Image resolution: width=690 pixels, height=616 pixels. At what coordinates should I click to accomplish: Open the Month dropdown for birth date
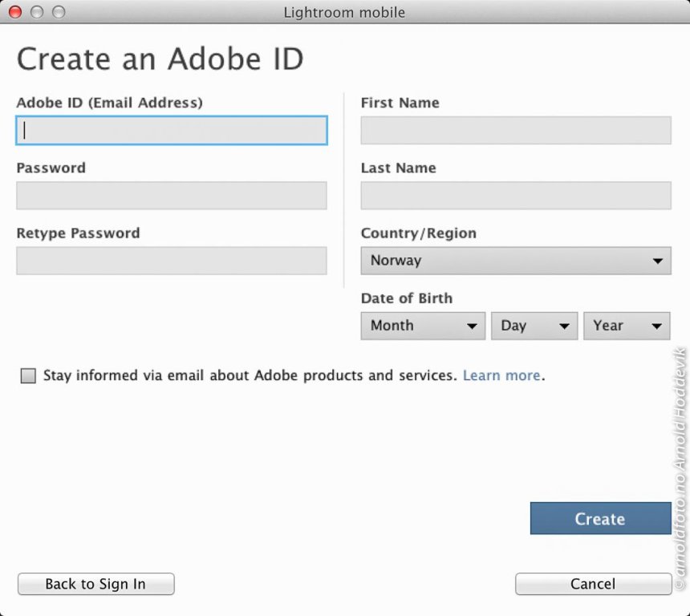(423, 326)
